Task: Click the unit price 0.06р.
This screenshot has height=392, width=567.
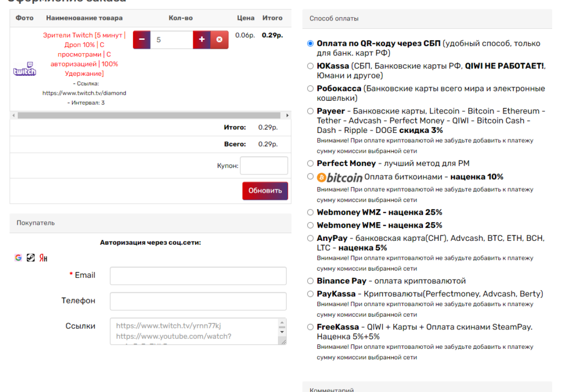Action: coord(245,35)
